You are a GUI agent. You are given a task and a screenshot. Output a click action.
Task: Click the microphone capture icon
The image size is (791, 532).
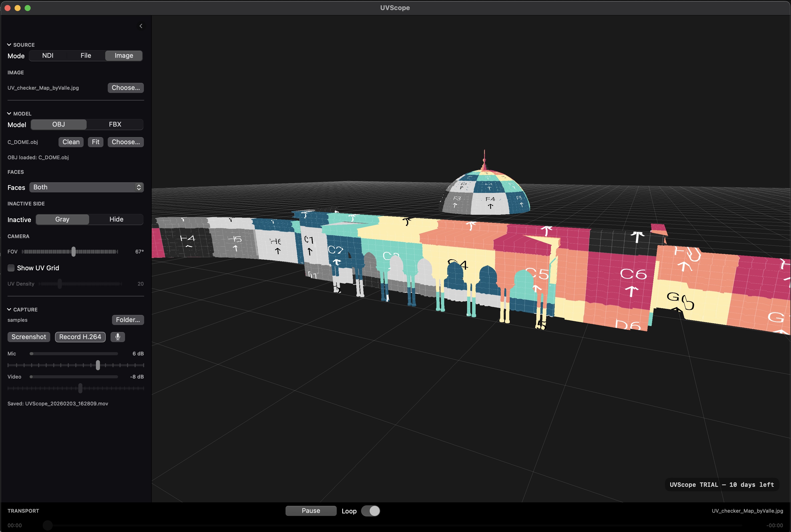pos(118,337)
